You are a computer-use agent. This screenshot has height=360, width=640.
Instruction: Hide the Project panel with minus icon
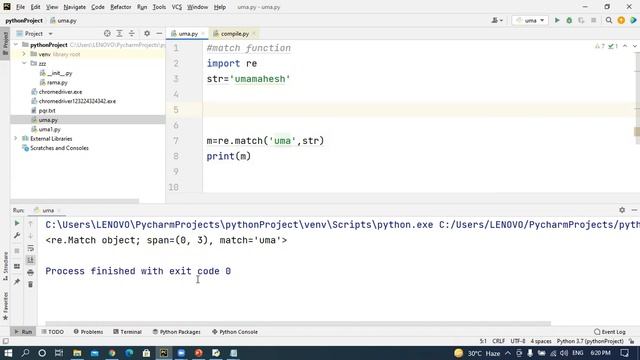pos(159,34)
